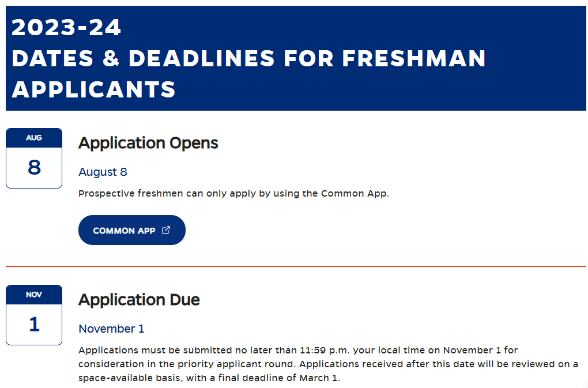
Task: Click the NOV label on calendar badge
Action: pyautogui.click(x=34, y=295)
